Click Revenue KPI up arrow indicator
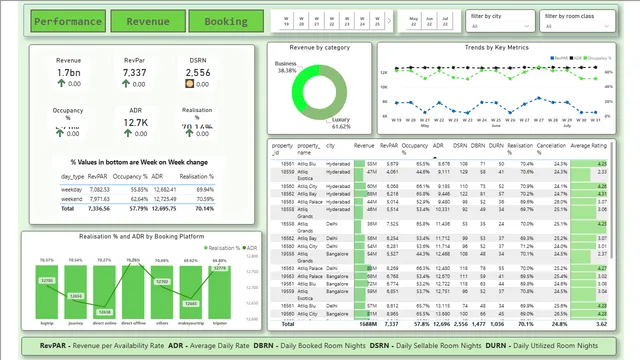This screenshot has width=640, height=360. pos(61,83)
